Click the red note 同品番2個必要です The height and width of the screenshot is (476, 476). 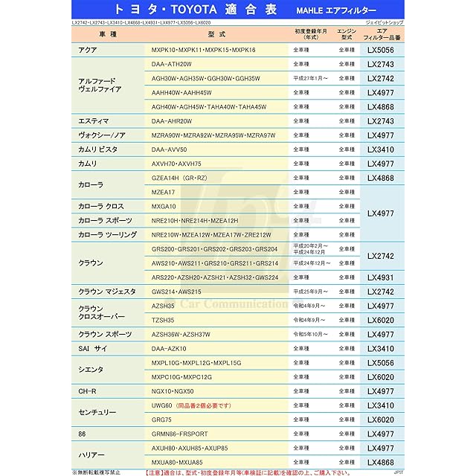pyautogui.click(x=203, y=405)
